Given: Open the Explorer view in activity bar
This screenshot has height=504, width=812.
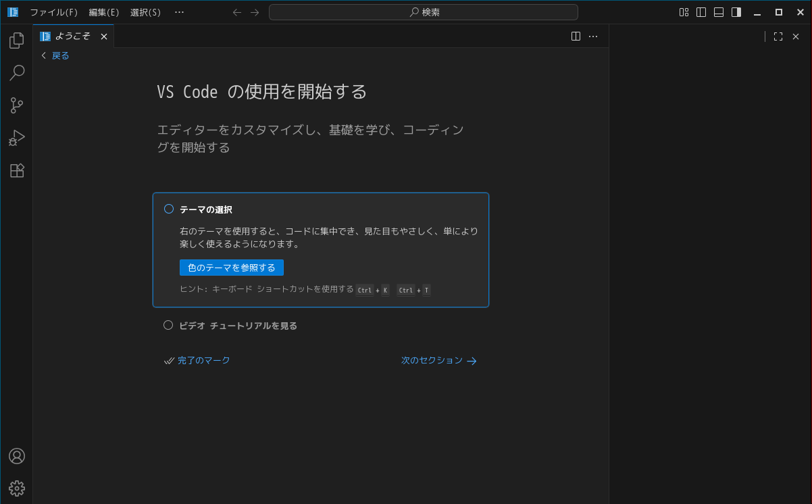Looking at the screenshot, I should [x=17, y=41].
